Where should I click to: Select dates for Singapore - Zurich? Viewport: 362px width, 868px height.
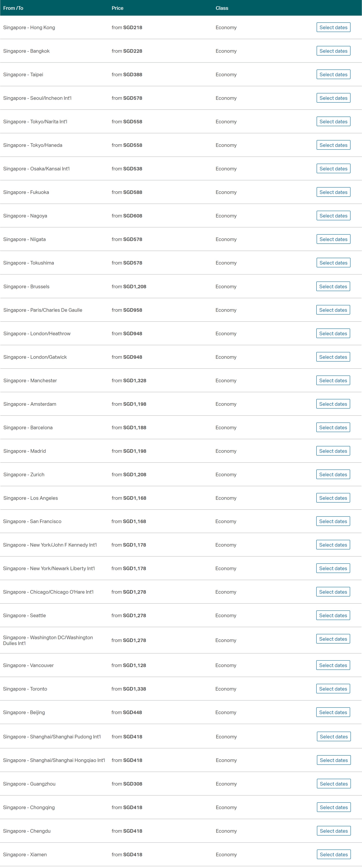click(333, 475)
